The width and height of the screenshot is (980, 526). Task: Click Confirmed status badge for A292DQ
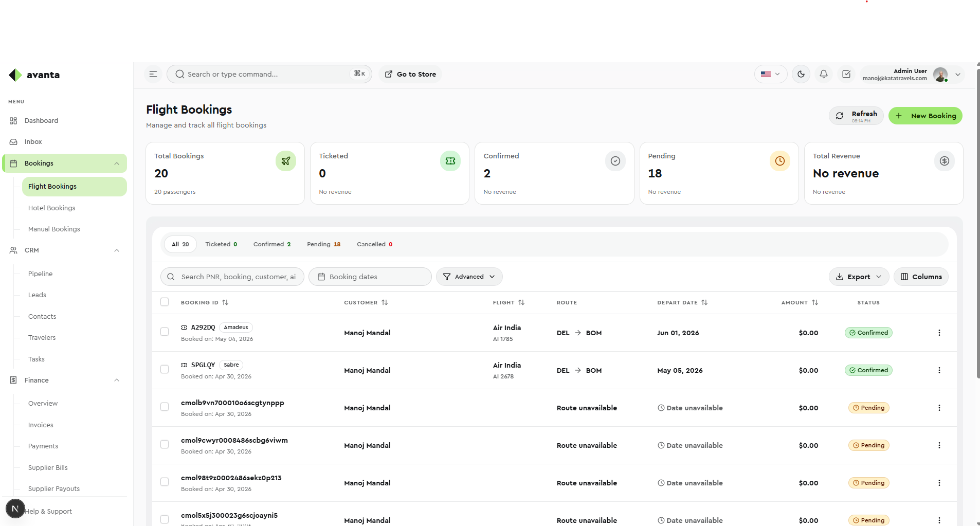click(868, 333)
